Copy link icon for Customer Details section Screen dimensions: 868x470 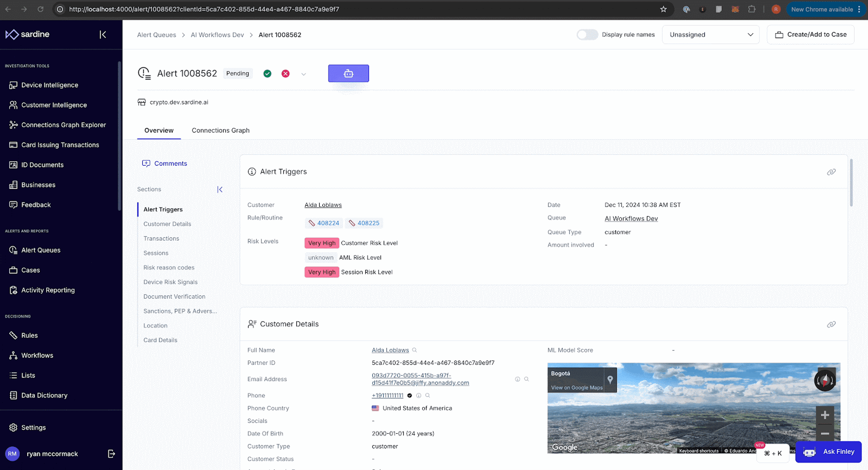[831, 324]
